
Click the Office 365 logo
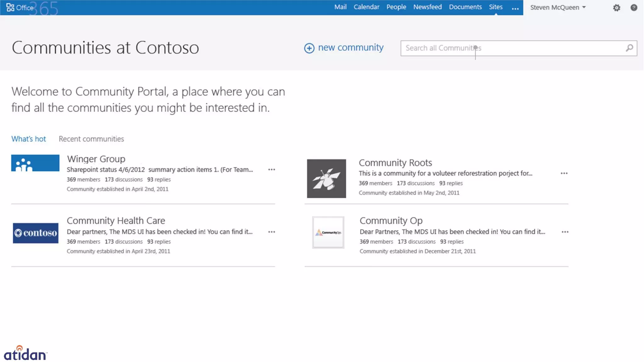20,8
